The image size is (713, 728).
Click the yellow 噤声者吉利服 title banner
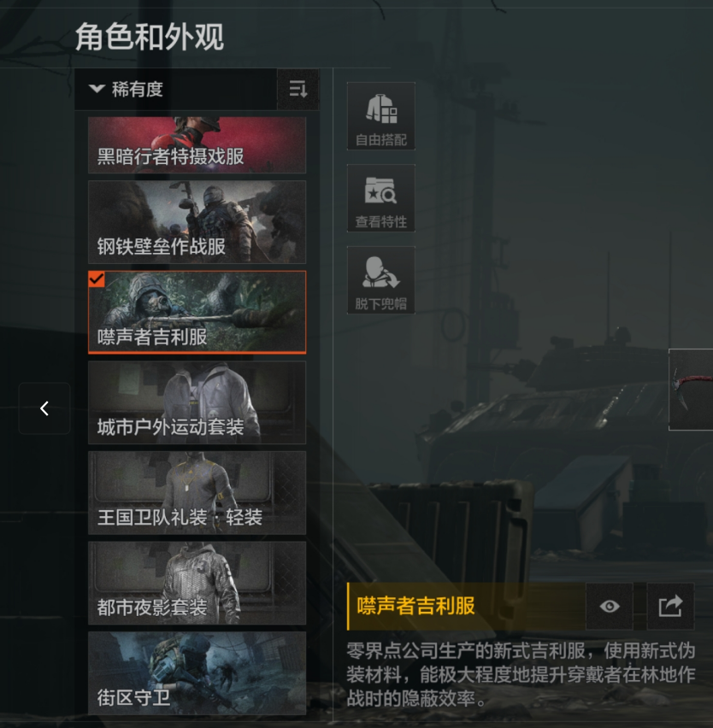coord(466,607)
